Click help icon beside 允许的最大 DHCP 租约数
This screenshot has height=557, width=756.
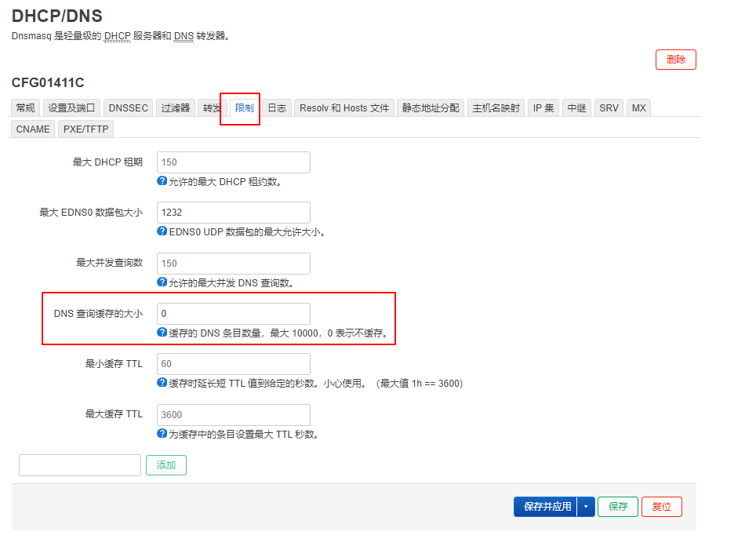(x=162, y=181)
